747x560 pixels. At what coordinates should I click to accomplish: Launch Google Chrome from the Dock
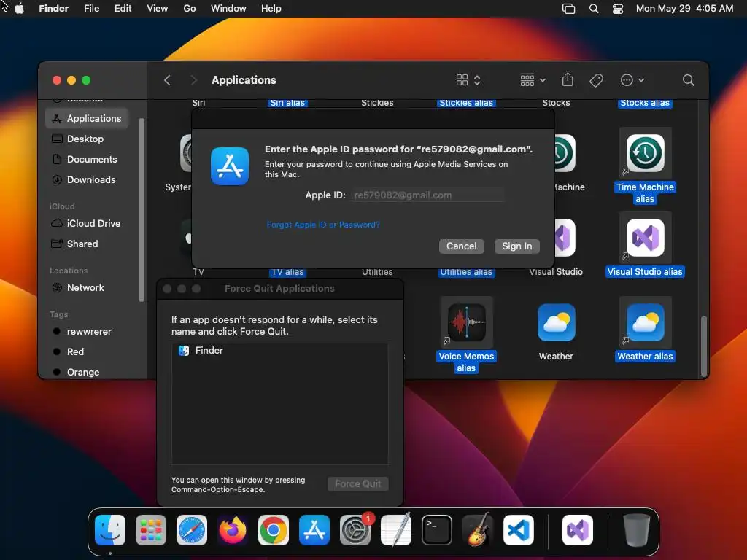(274, 530)
